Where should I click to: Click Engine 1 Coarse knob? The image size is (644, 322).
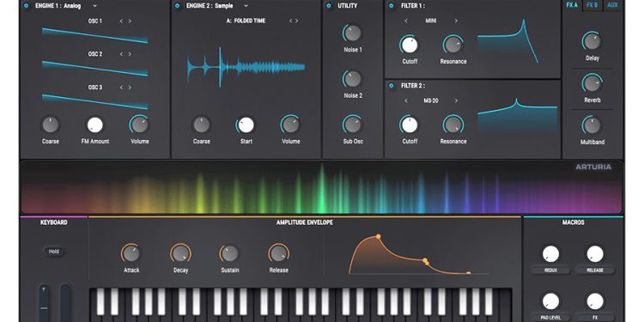51,125
